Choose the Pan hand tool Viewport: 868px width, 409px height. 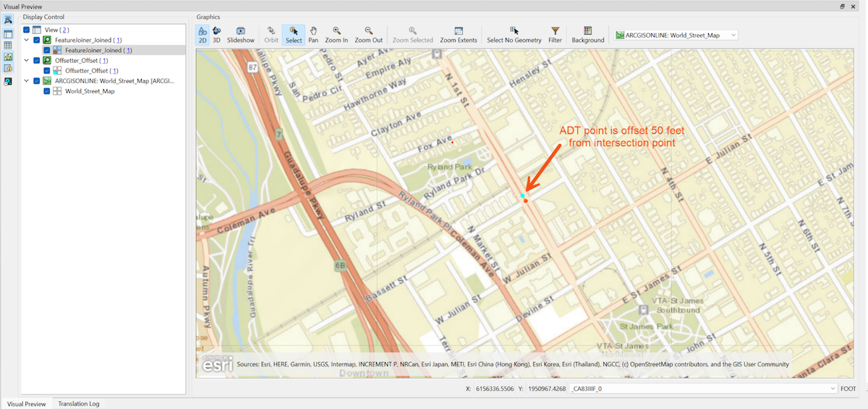(313, 35)
